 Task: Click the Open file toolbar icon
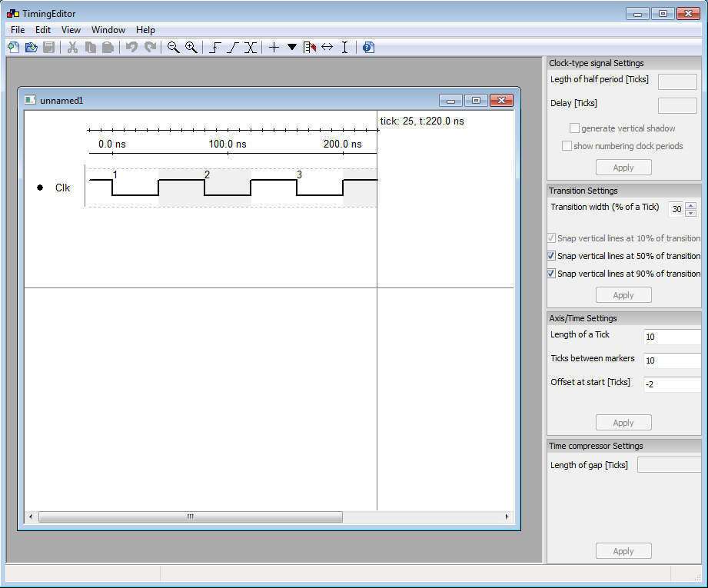pos(31,48)
